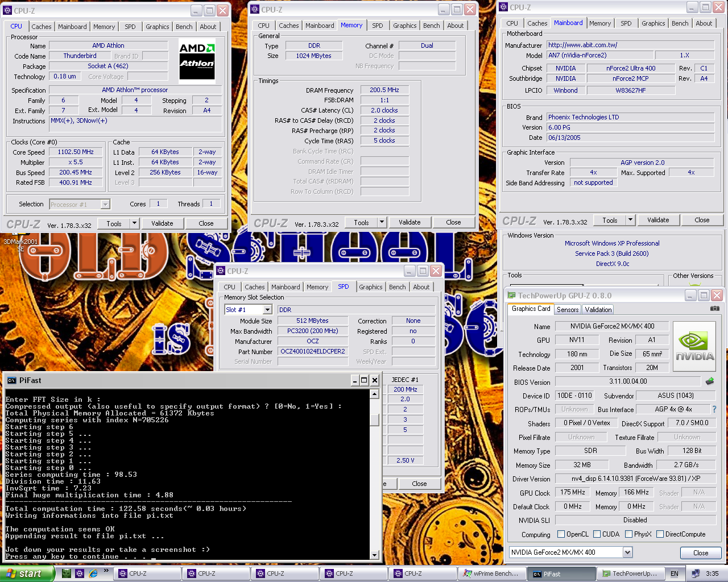Click Close in Memory timings window
This screenshot has height=582, width=728.
[453, 222]
